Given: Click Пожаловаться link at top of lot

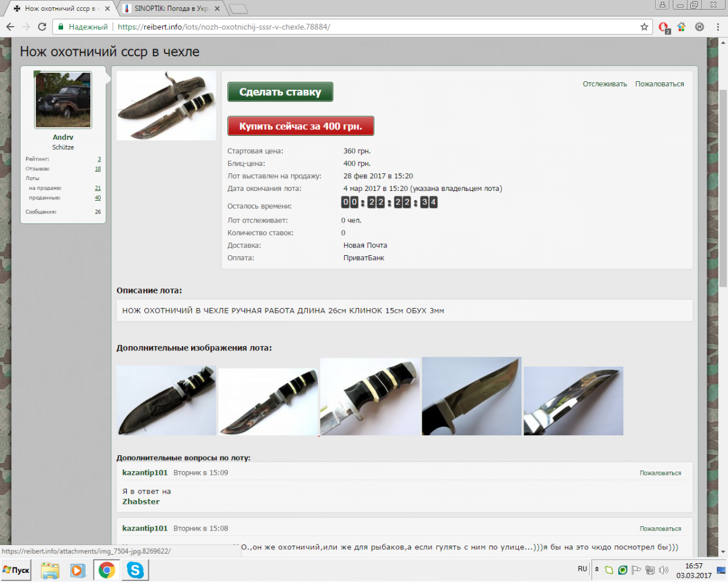Looking at the screenshot, I should pos(659,84).
